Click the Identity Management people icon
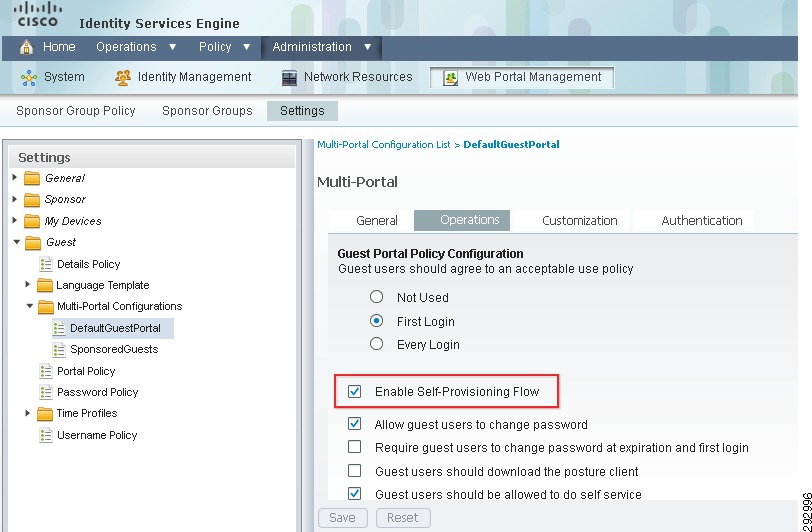The height and width of the screenshot is (532, 812). (x=123, y=78)
